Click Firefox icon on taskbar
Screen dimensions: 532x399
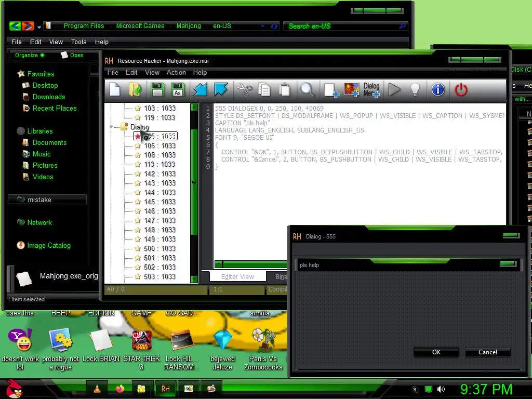[120, 389]
